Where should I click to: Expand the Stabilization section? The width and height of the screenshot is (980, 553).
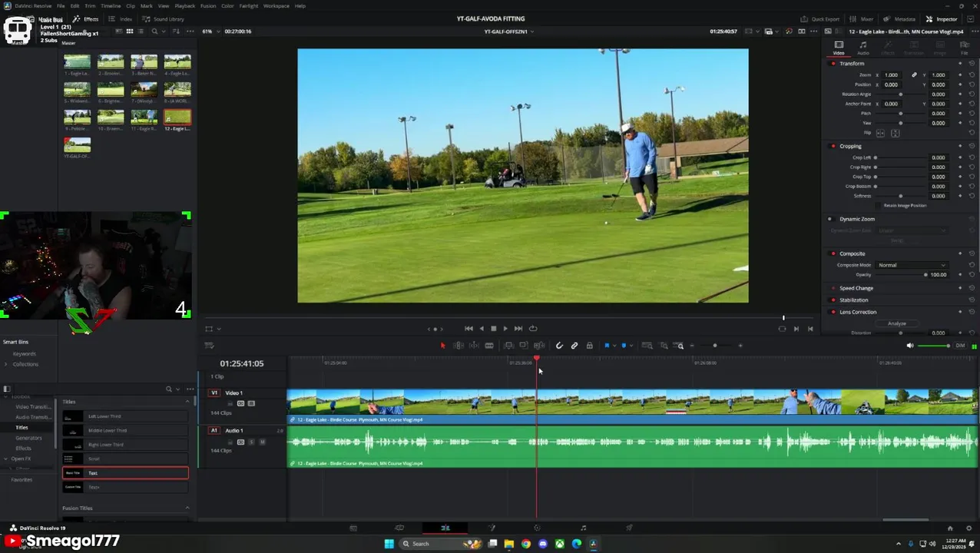pos(854,300)
